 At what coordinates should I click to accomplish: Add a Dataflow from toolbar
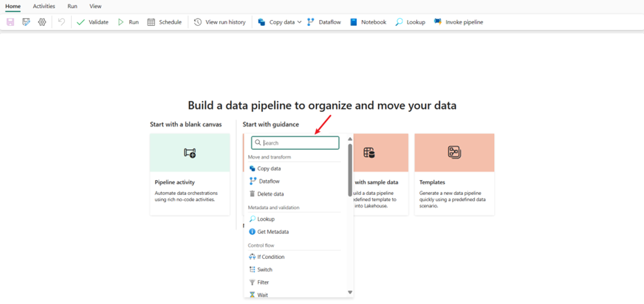pos(324,22)
